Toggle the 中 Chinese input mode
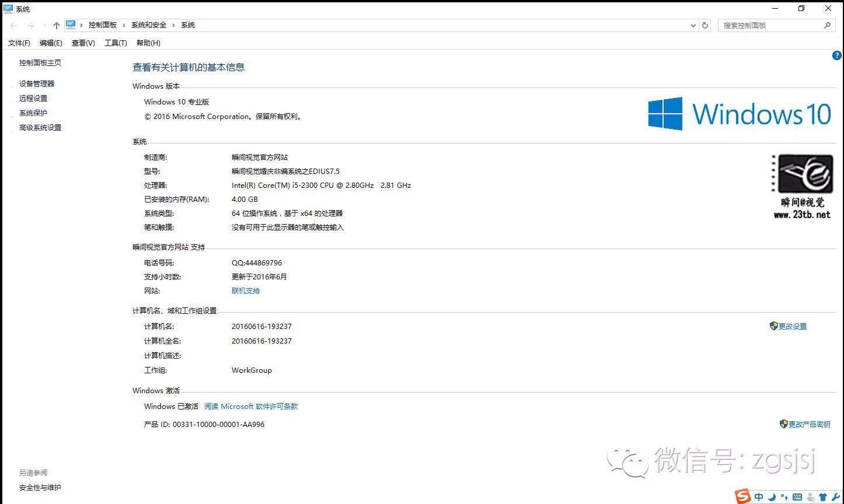The width and height of the screenshot is (844, 504). click(759, 497)
